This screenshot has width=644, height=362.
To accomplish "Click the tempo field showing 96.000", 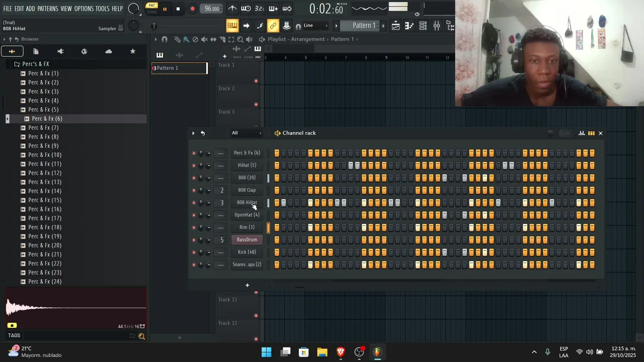I will [x=212, y=9].
